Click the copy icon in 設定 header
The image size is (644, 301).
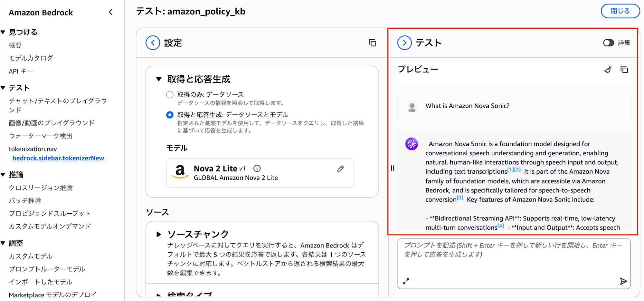372,43
